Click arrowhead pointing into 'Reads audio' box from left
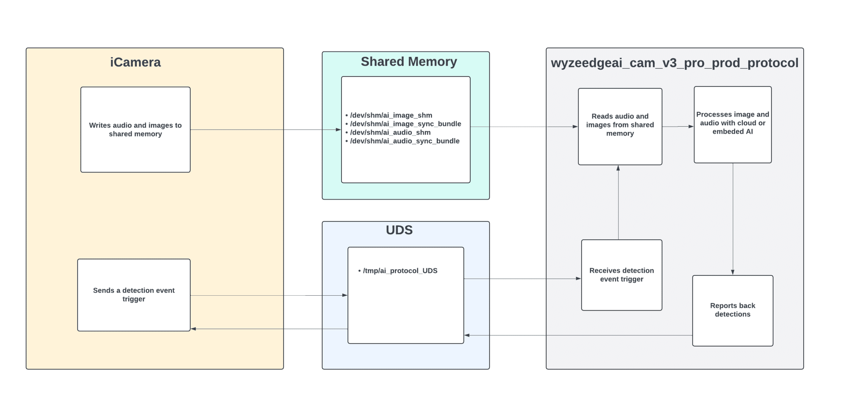Viewport: 868px width, 402px height. pyautogui.click(x=575, y=127)
